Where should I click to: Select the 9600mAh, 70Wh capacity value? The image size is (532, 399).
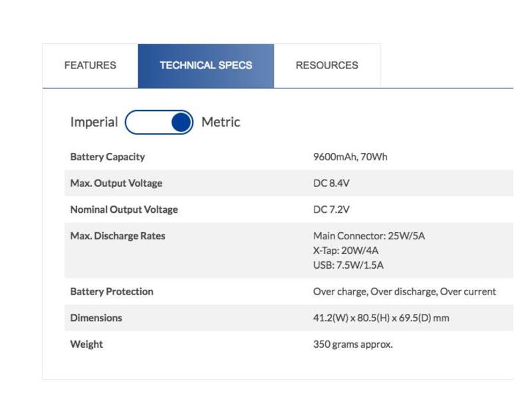click(350, 157)
